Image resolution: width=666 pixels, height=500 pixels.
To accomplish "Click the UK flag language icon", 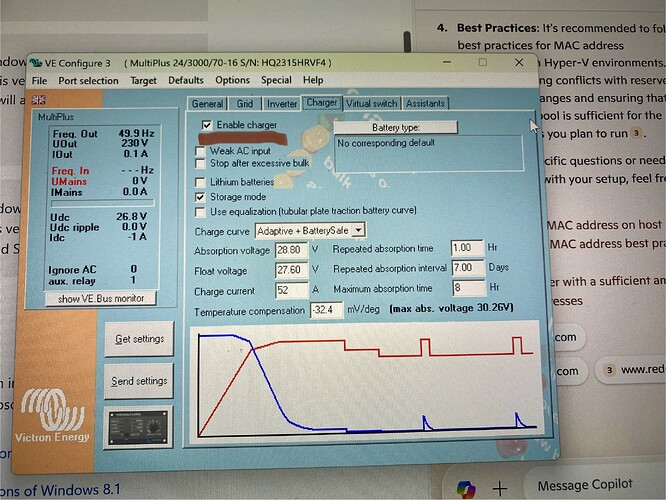I will pyautogui.click(x=38, y=100).
